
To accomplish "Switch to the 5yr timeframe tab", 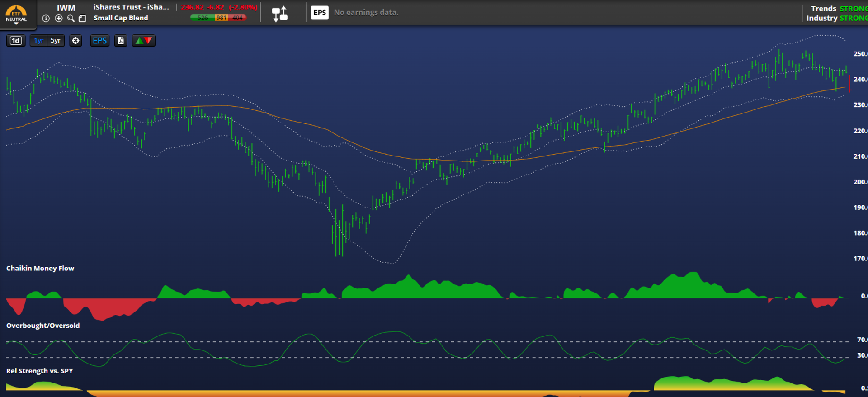I will pos(56,41).
